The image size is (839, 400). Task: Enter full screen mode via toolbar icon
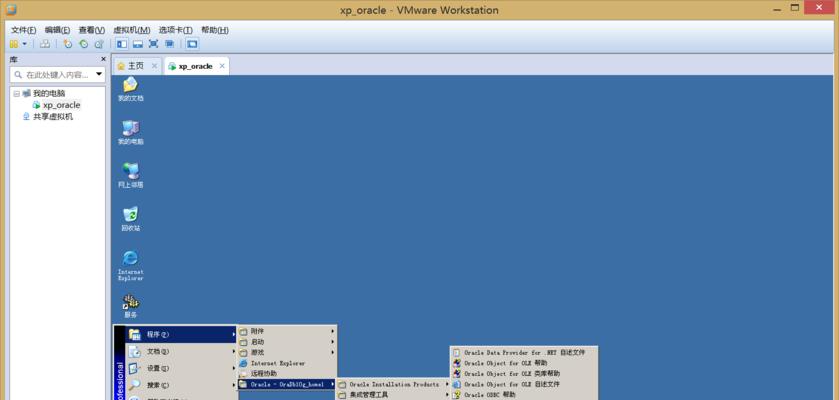(154, 44)
